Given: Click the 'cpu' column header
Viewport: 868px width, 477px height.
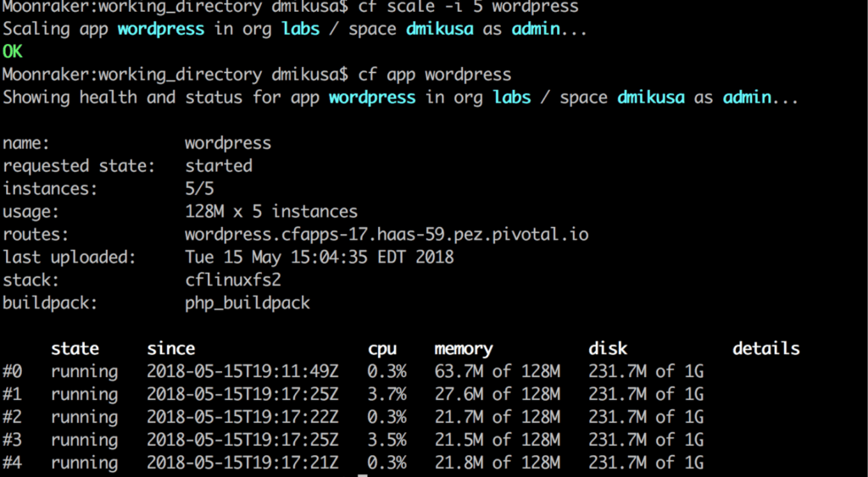Looking at the screenshot, I should (x=382, y=350).
